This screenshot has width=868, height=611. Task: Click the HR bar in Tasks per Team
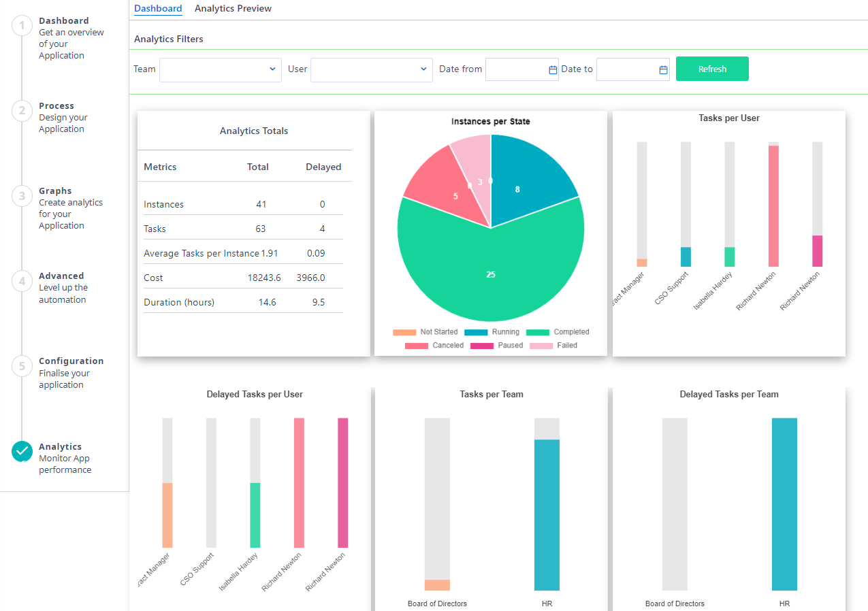coord(547,514)
